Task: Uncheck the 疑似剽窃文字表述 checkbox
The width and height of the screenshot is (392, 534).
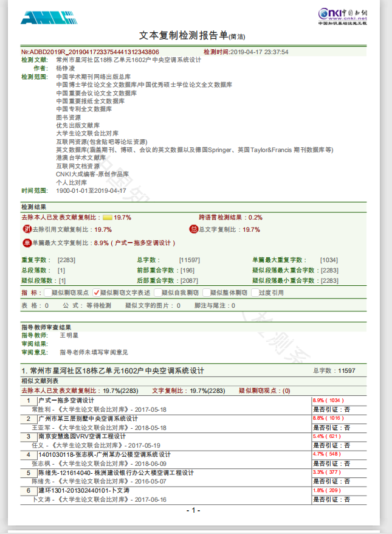Action: click(x=96, y=293)
